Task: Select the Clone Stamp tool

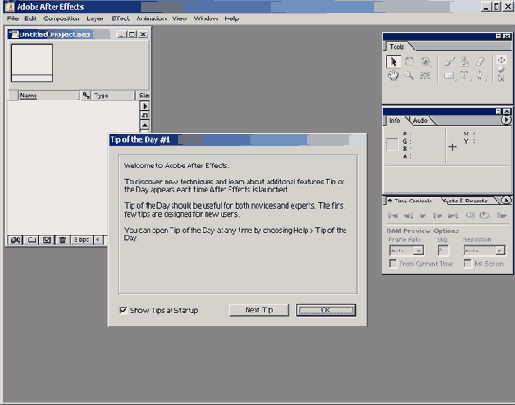Action: [x=464, y=62]
